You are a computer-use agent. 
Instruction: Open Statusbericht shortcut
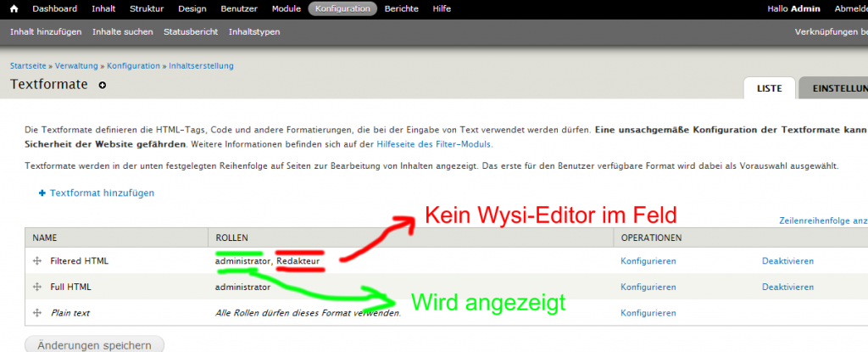[x=191, y=32]
